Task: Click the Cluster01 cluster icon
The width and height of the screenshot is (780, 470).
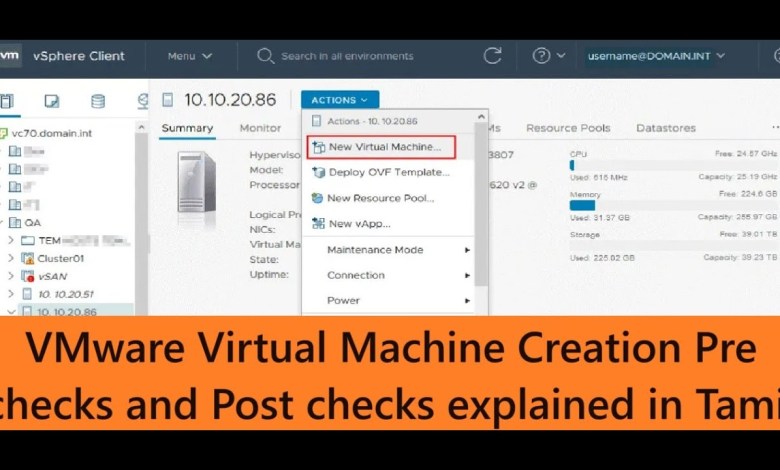Action: pos(27,259)
